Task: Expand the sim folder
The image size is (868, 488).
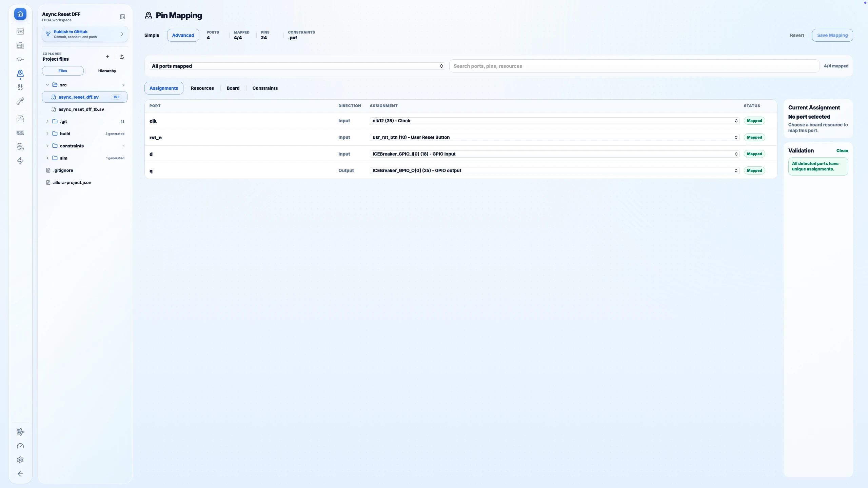Action: [x=85, y=158]
